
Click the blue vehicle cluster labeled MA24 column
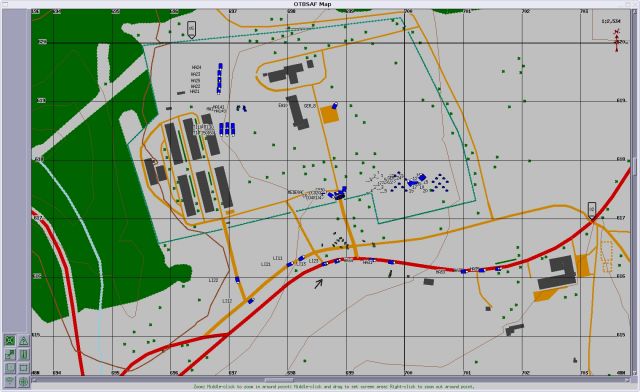pyautogui.click(x=220, y=78)
